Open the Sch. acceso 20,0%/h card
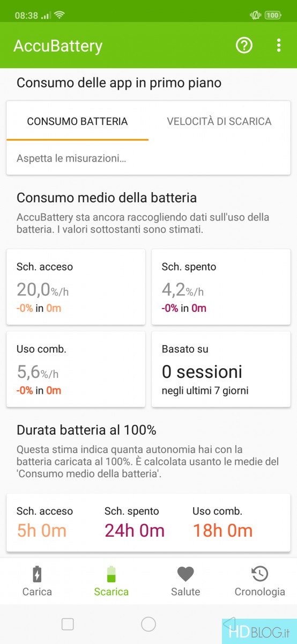 76,287
